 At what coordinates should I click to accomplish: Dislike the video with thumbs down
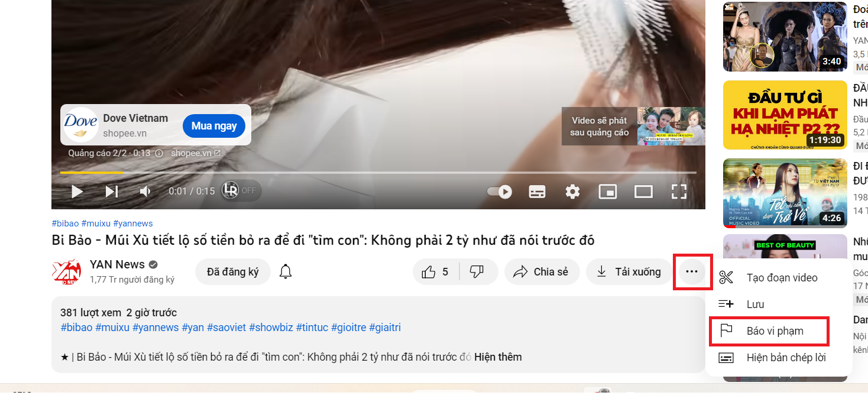tap(477, 272)
